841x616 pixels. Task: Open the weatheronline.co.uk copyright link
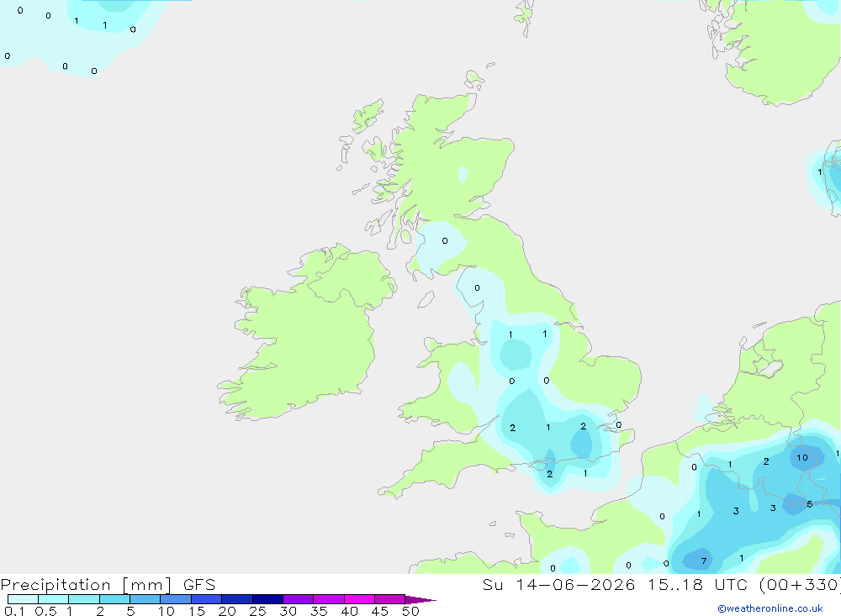[770, 608]
